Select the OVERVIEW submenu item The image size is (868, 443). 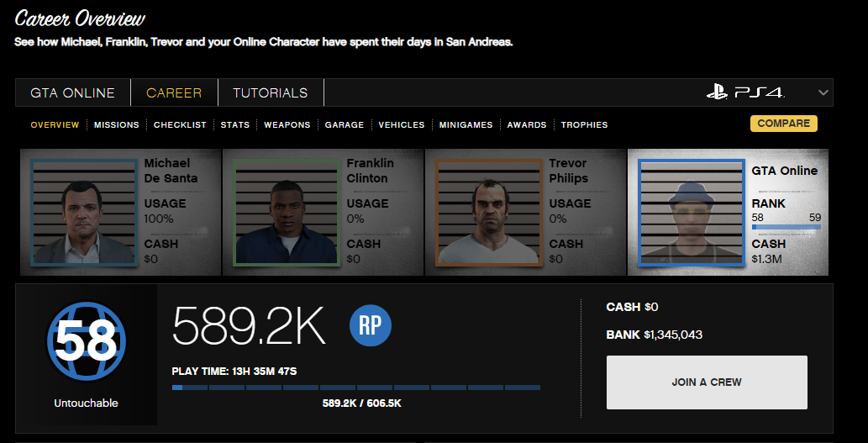coord(55,125)
